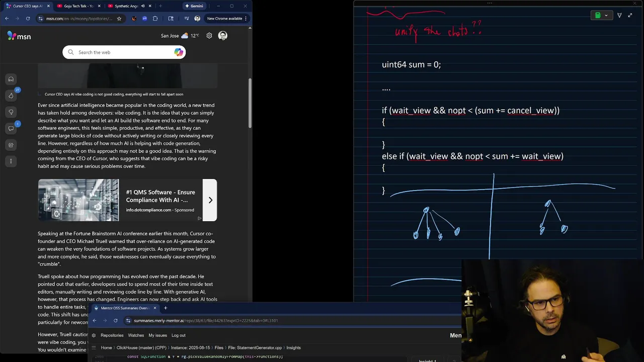Open Chrome profile avatar
Screen dimensions: 644x362
197,19
